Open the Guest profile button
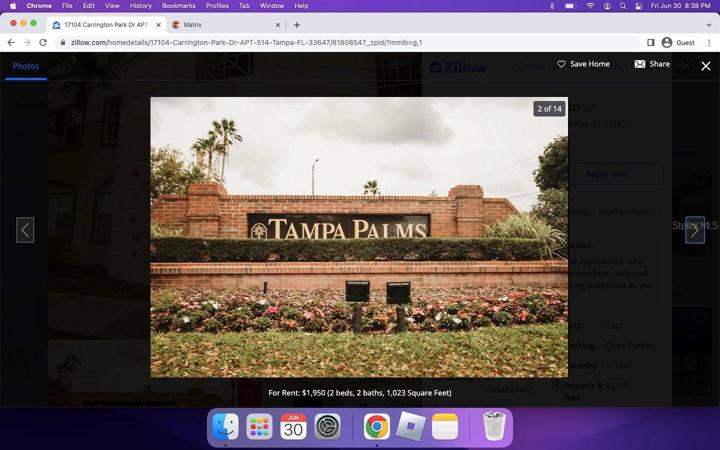 [678, 42]
